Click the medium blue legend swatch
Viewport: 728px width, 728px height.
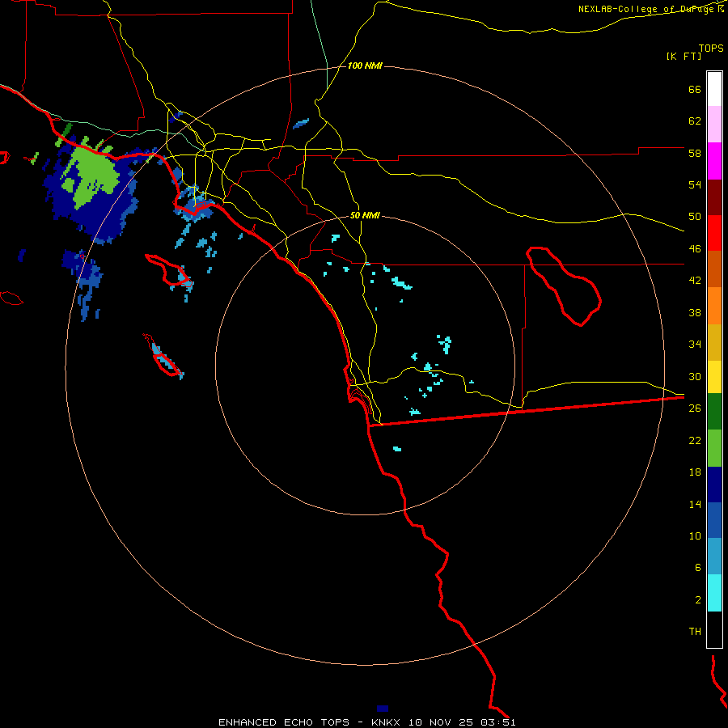point(714,520)
